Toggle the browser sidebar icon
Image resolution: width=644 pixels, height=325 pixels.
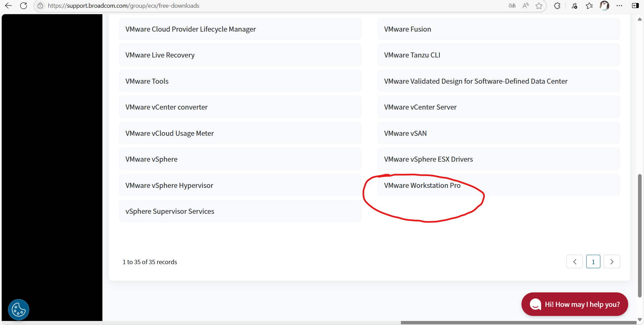[635, 6]
